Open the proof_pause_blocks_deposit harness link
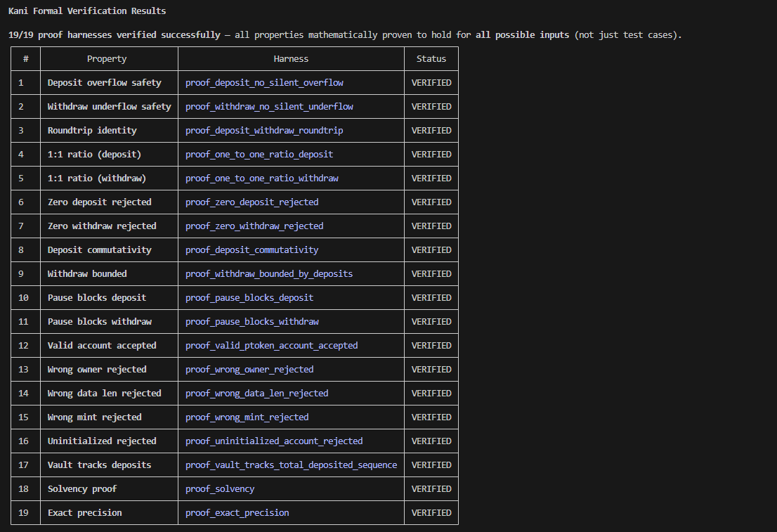777x532 pixels. point(249,297)
